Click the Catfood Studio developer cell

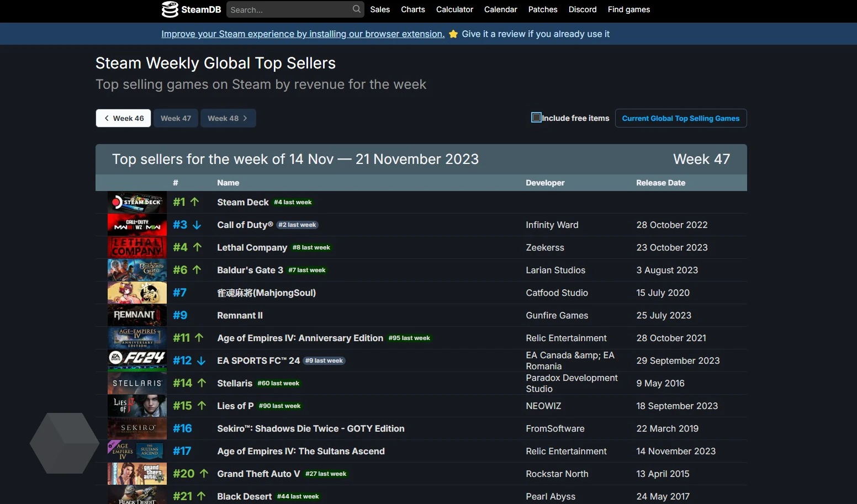(557, 293)
